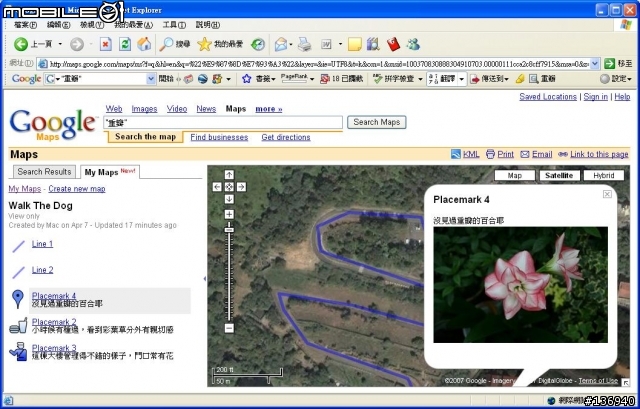Switch to the Search Results tab
640x409 pixels.
44,172
